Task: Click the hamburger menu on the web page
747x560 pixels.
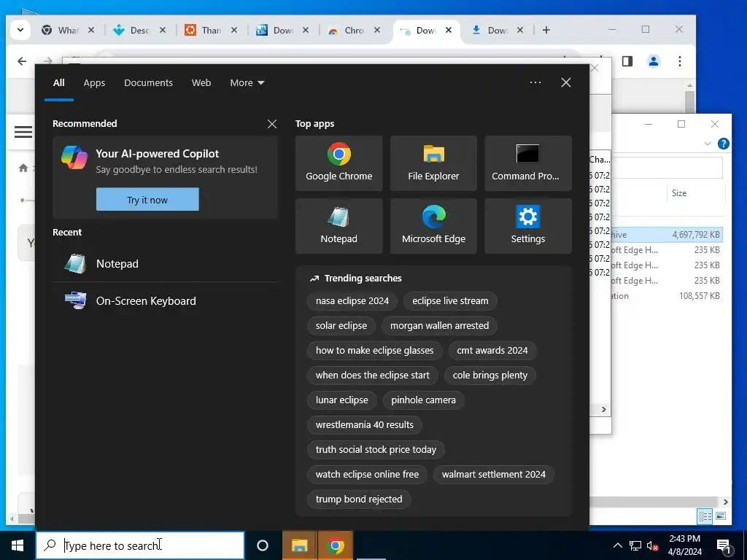Action: (23, 131)
